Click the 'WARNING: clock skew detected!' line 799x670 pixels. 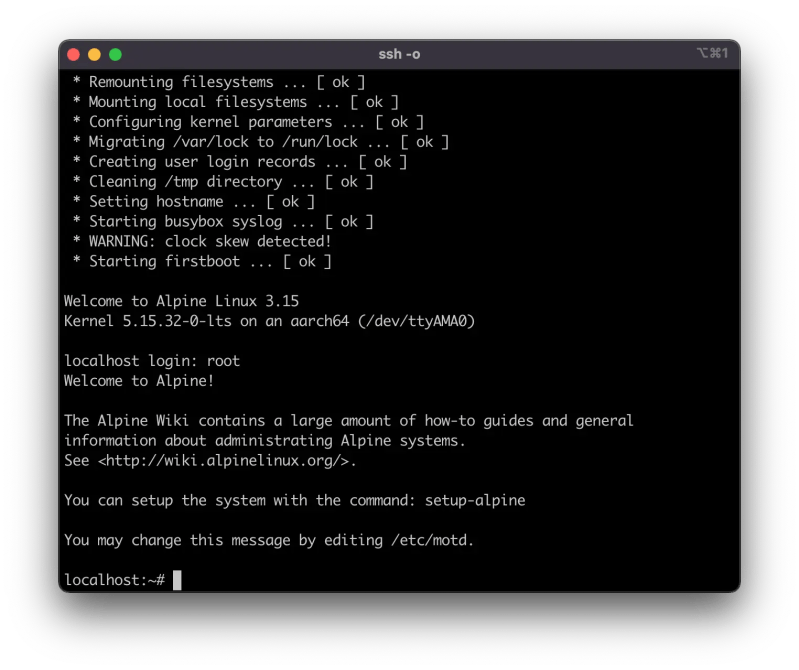(x=202, y=241)
